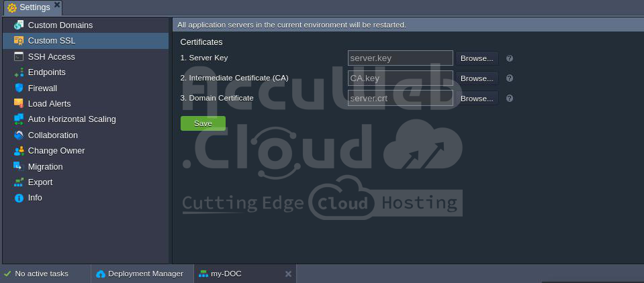Click the SSH Access terminal icon
The width and height of the screenshot is (644, 283).
pyautogui.click(x=19, y=56)
